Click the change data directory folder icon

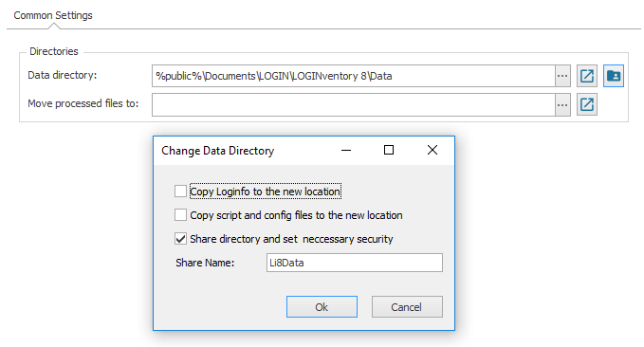(x=614, y=76)
